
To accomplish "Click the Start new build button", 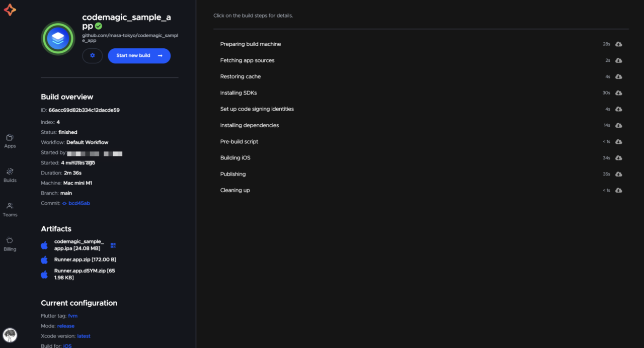I will 139,56.
